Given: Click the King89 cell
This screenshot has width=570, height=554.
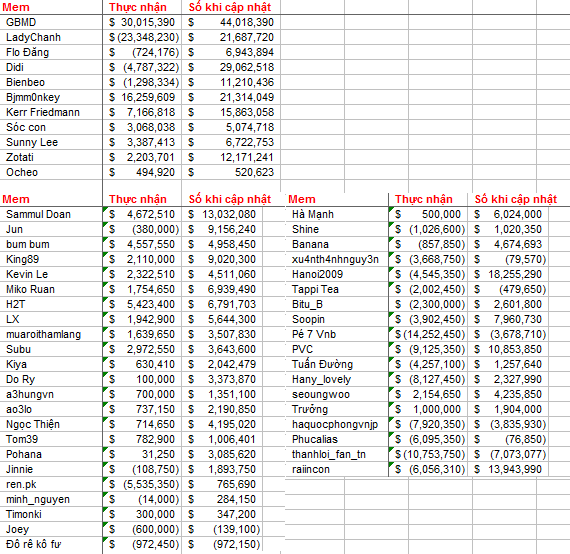Looking at the screenshot, I should 51,260.
